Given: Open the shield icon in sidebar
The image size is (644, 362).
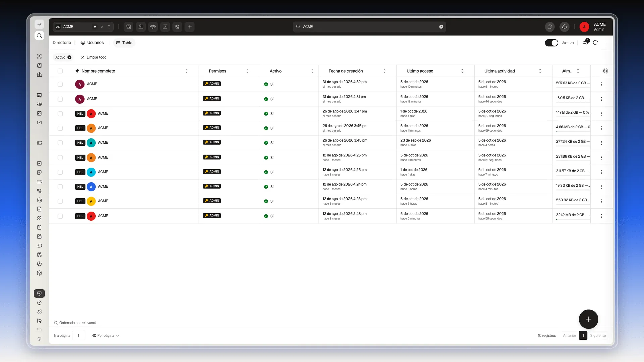Looking at the screenshot, I should point(39,294).
